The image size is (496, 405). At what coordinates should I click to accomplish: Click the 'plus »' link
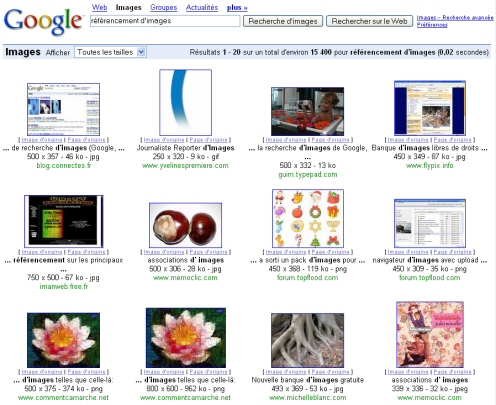coord(237,7)
